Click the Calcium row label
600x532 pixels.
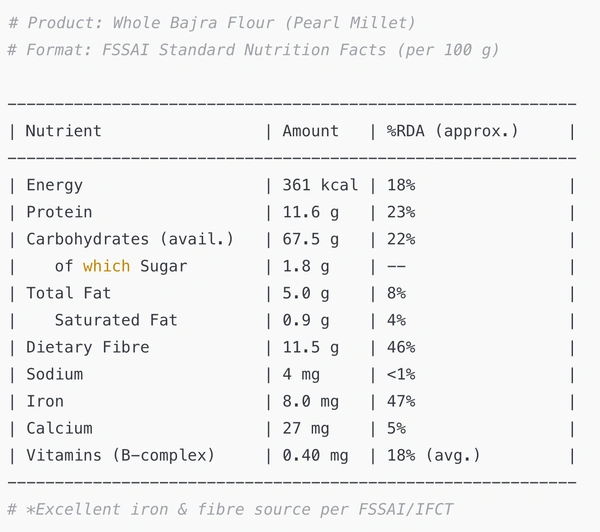click(59, 428)
